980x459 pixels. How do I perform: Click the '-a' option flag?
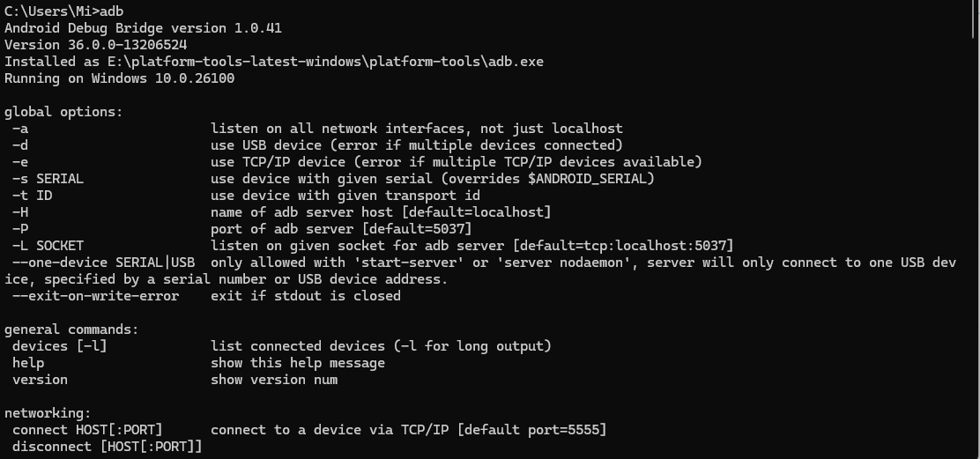20,129
